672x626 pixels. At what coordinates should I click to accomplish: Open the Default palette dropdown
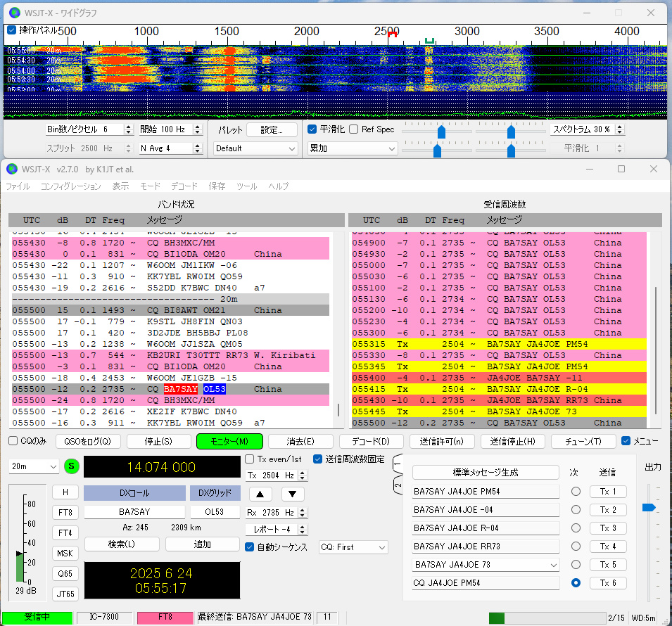[x=255, y=148]
